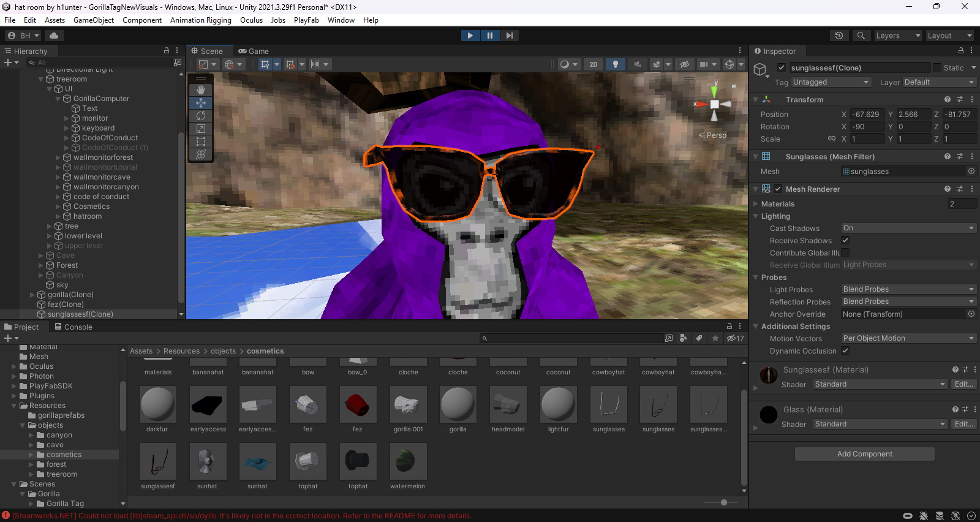Toggle Mesh Renderer enabled checkbox

(778, 189)
